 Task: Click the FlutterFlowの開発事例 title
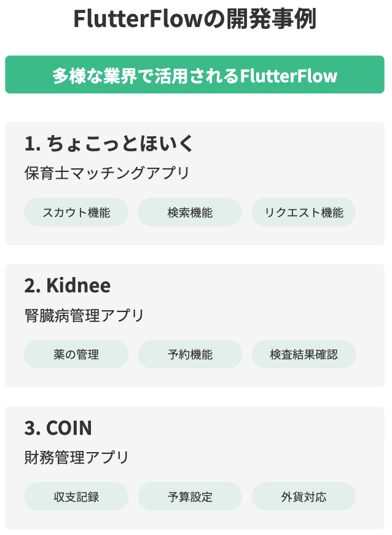pos(195,18)
